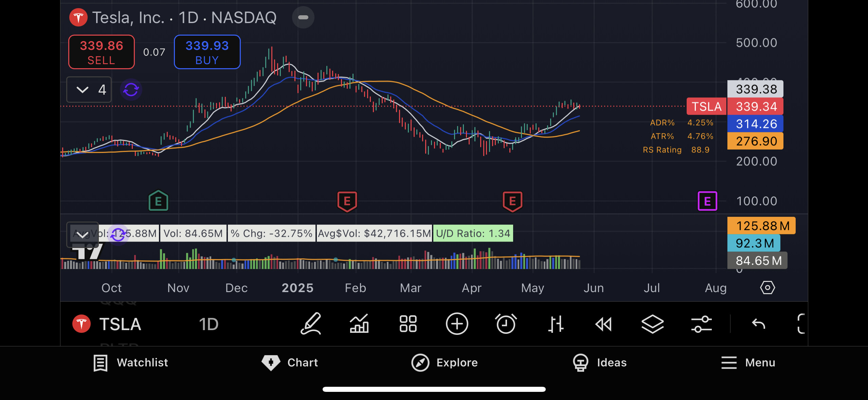Click the red TSLA symbol tag
The width and height of the screenshot is (868, 400).
[x=706, y=107]
